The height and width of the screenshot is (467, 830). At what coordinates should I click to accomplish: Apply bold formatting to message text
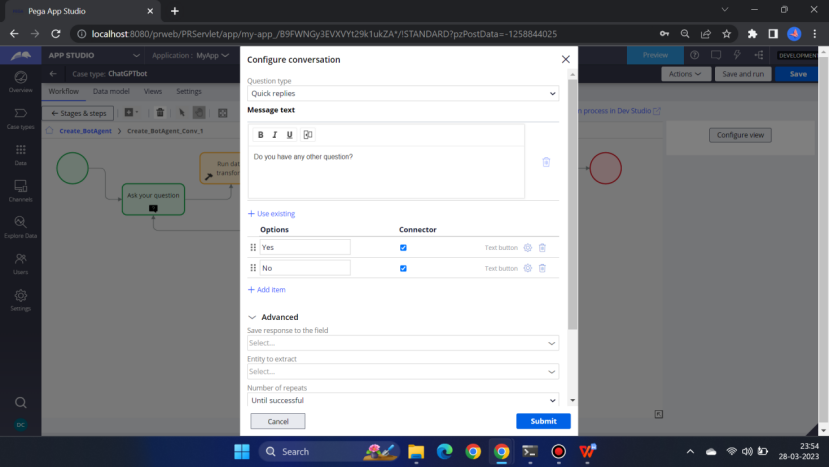point(260,135)
